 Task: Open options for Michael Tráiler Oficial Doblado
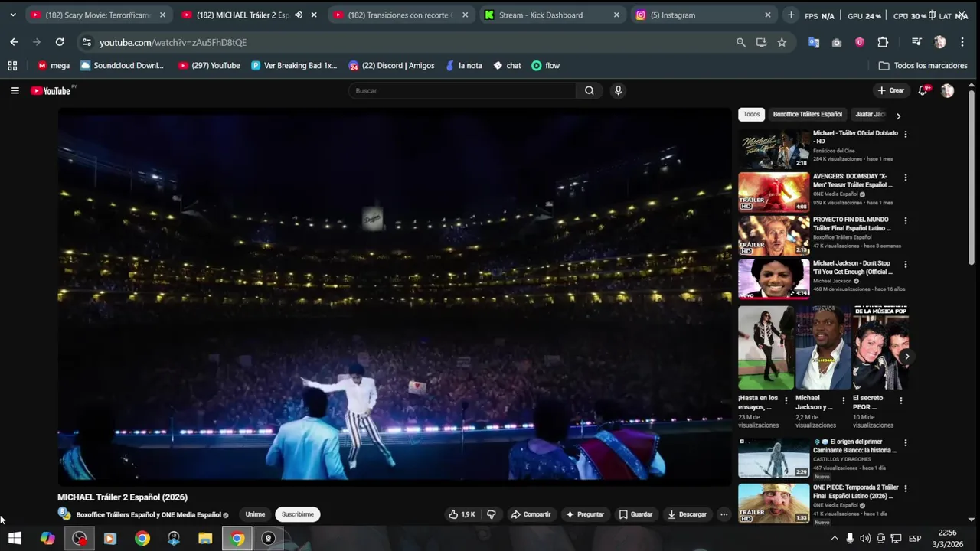[906, 134]
